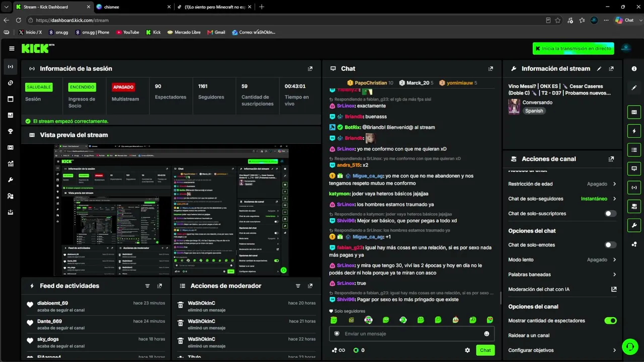
Task: Switch to the Lo siento pero Minecraft tab
Action: (214, 7)
